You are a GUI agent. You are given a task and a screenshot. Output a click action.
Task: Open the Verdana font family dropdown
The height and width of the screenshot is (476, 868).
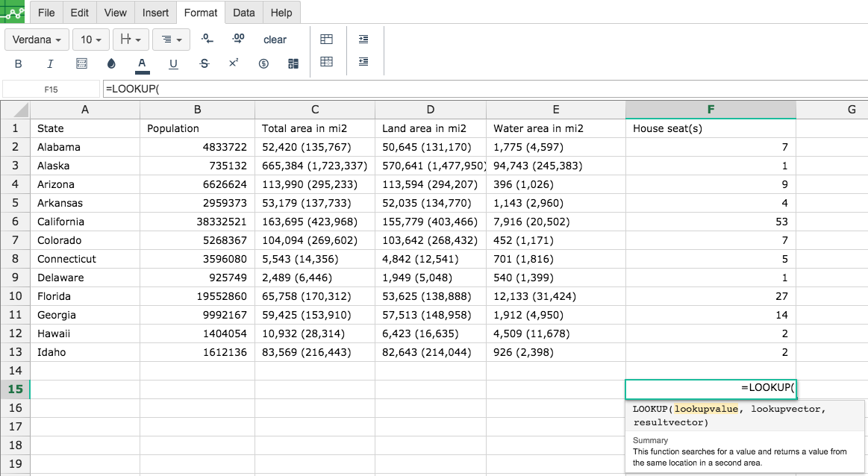[37, 40]
